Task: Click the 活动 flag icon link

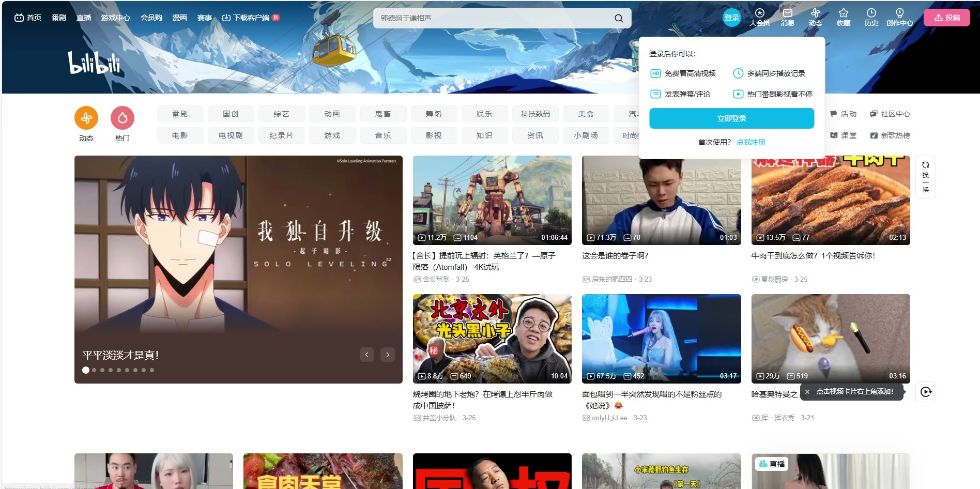Action: coord(843,114)
